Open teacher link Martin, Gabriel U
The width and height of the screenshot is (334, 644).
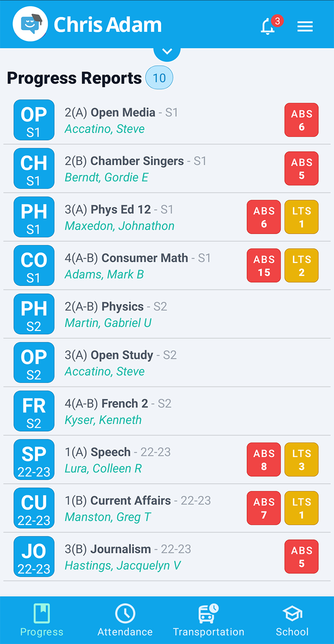(108, 323)
